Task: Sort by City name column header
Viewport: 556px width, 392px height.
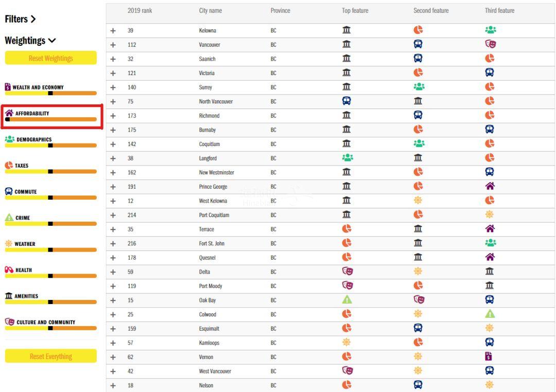Action: (x=210, y=11)
